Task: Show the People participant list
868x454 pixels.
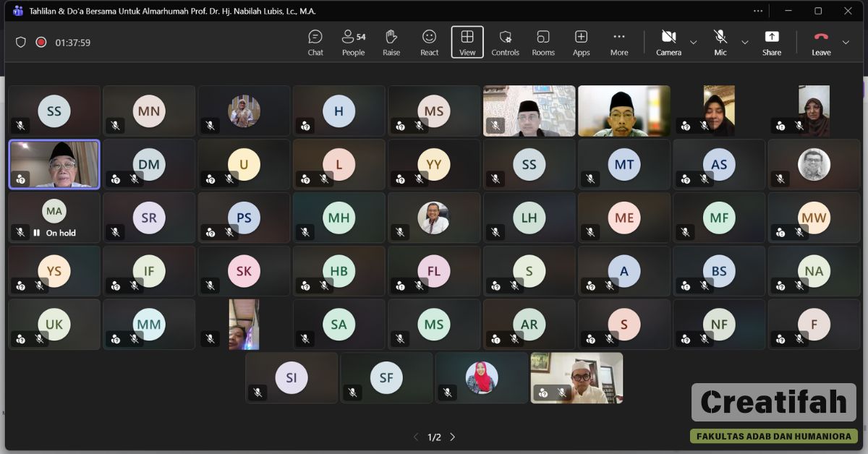Action: click(x=353, y=42)
